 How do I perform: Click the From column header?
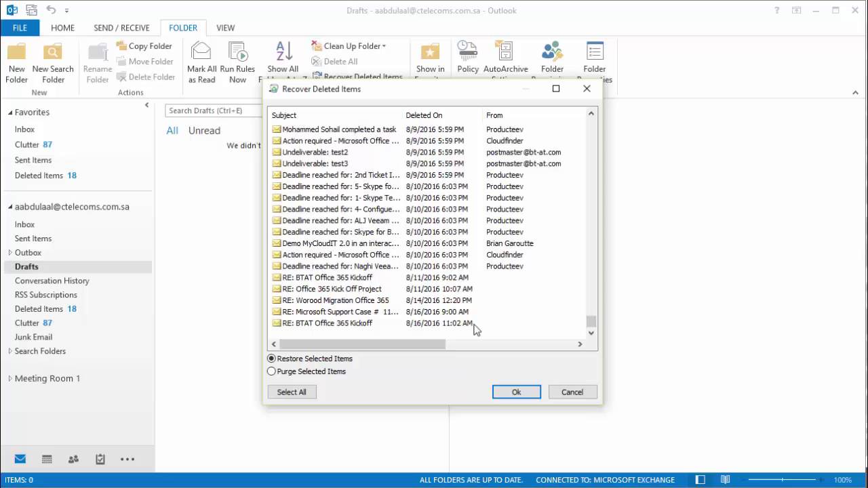[534, 115]
